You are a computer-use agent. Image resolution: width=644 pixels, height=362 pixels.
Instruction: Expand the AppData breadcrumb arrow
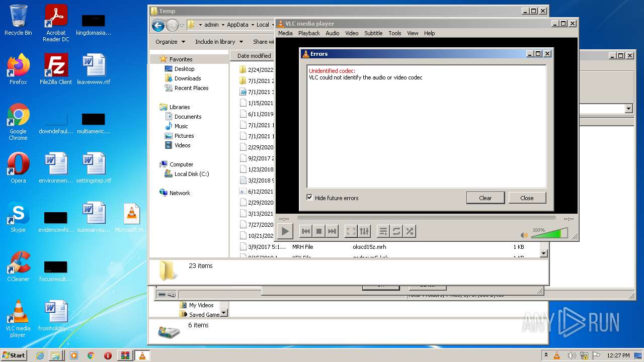tap(253, 25)
